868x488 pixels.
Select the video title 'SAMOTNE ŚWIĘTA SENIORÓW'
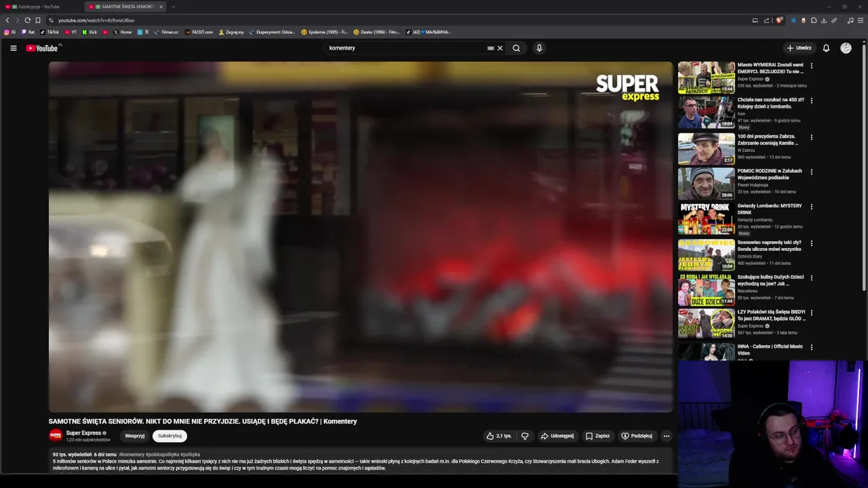point(203,422)
